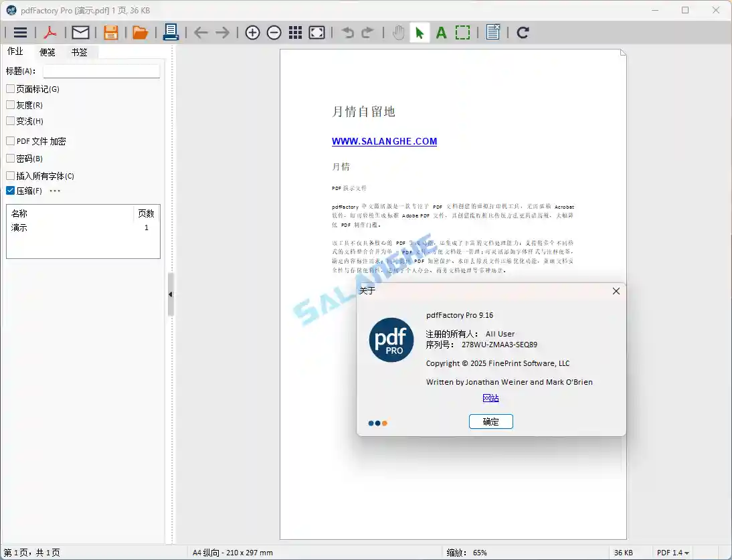The image size is (732, 560).
Task: Open the PDF in Adobe Acrobat
Action: point(50,31)
